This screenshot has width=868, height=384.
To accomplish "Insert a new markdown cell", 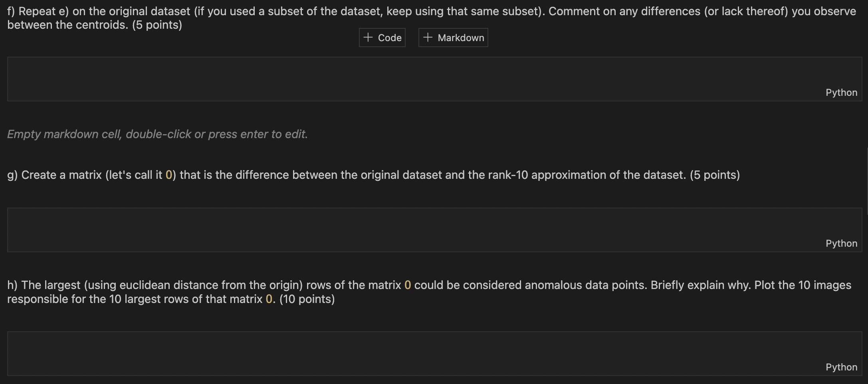I will pos(453,37).
